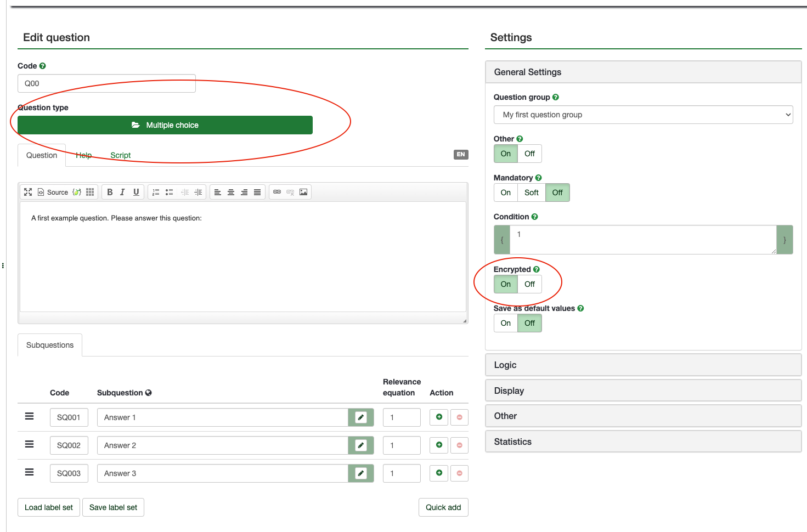Set Mandatory to Soft

531,193
